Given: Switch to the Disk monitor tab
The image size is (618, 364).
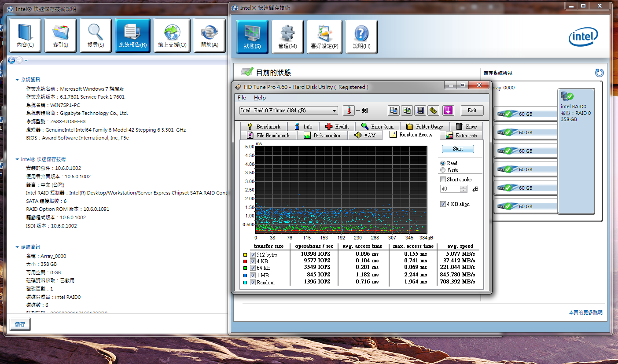Looking at the screenshot, I should 322,136.
